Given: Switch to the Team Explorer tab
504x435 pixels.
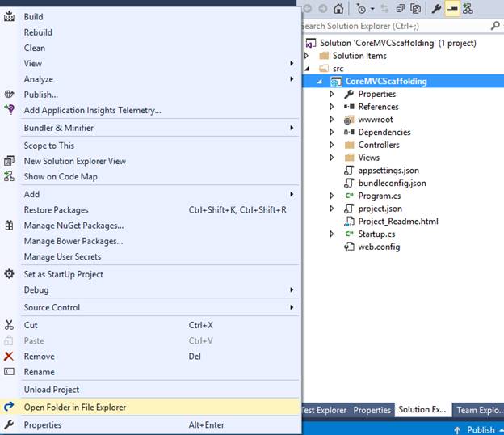Looking at the screenshot, I should click(479, 410).
